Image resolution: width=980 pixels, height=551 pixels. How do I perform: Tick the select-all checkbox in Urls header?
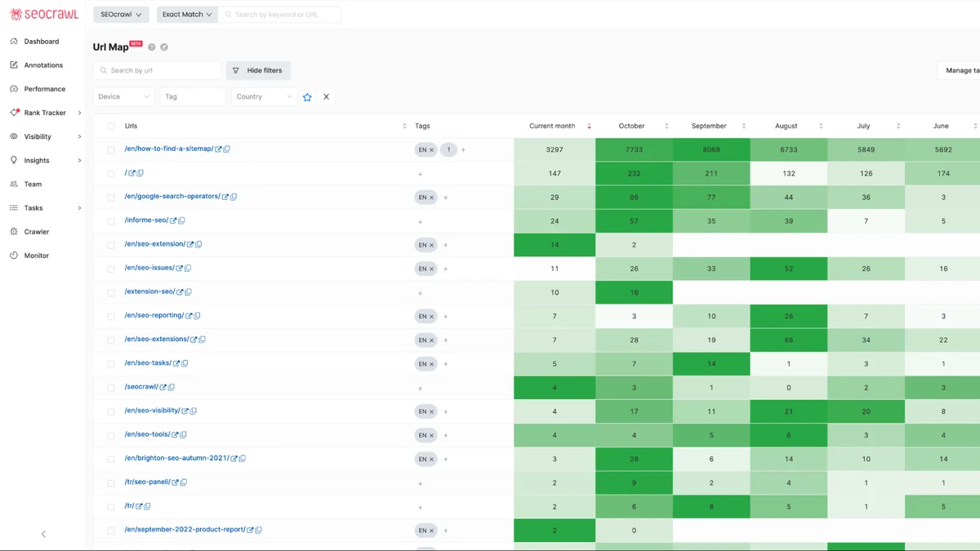pos(111,127)
